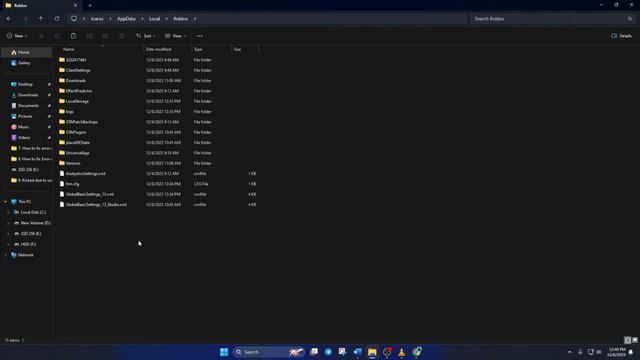Switch to large thumbnails view toggle in status bar

click(x=635, y=340)
